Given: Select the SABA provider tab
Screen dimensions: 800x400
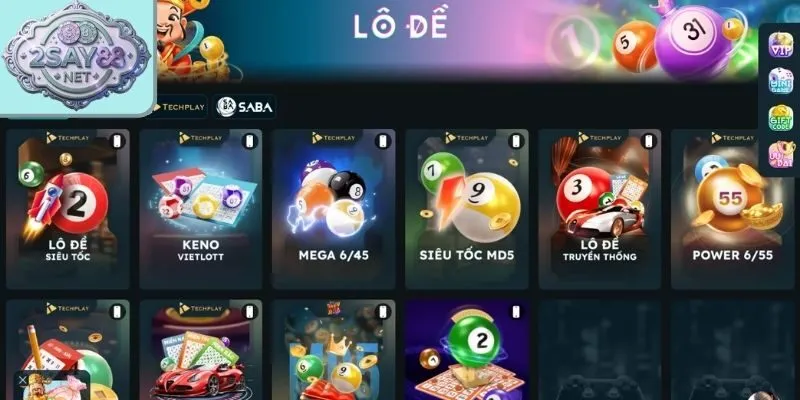Looking at the screenshot, I should point(245,107).
